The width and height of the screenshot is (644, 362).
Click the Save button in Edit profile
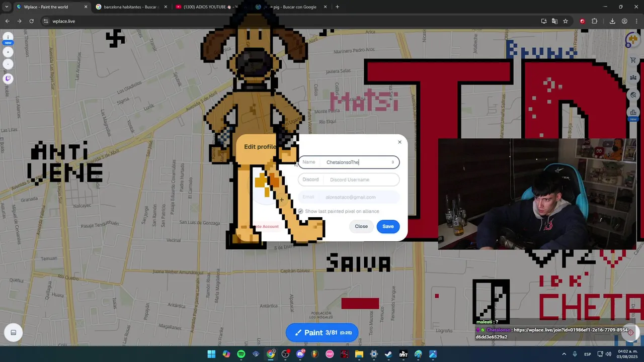(388, 226)
